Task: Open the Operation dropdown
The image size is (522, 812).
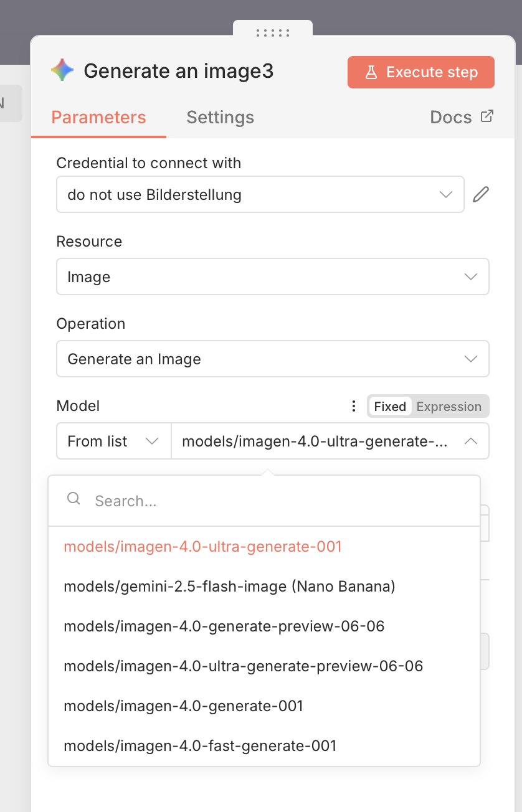Action: [272, 359]
